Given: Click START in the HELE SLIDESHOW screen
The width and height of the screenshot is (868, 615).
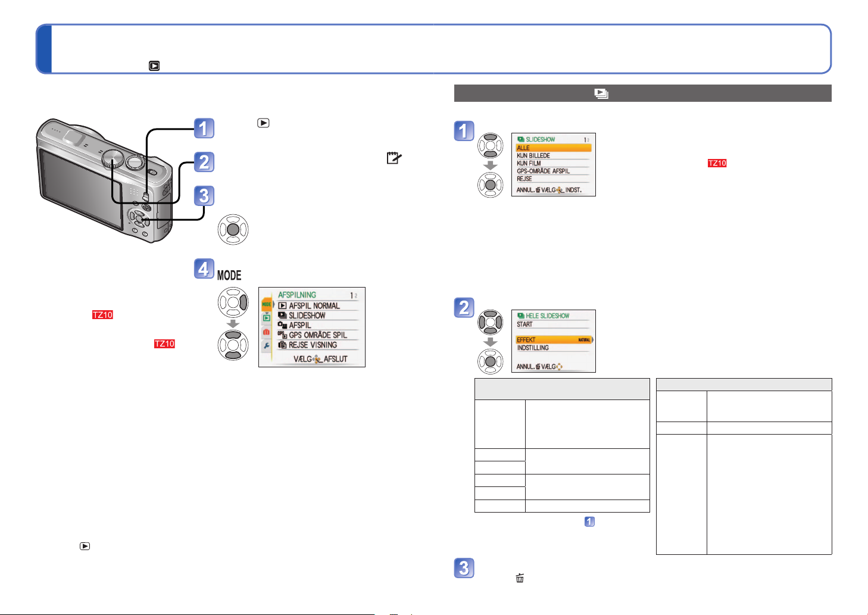Looking at the screenshot, I should [525, 324].
